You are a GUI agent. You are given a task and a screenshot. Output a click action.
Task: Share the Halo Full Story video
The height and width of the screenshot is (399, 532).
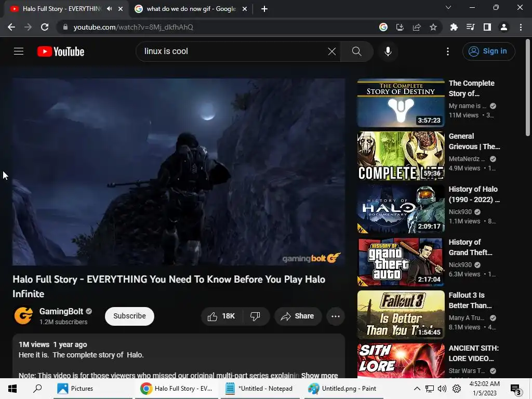pyautogui.click(x=298, y=316)
